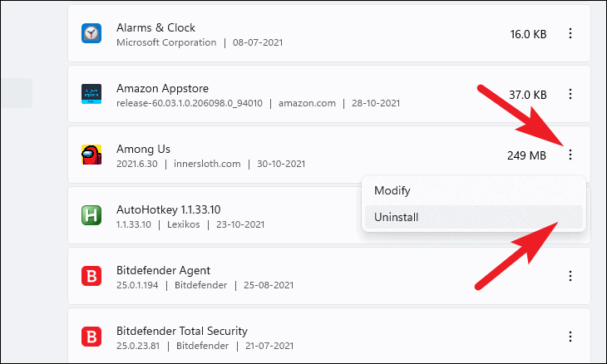The height and width of the screenshot is (364, 607).
Task: Click the Bitdefender Total Security title
Action: (182, 331)
